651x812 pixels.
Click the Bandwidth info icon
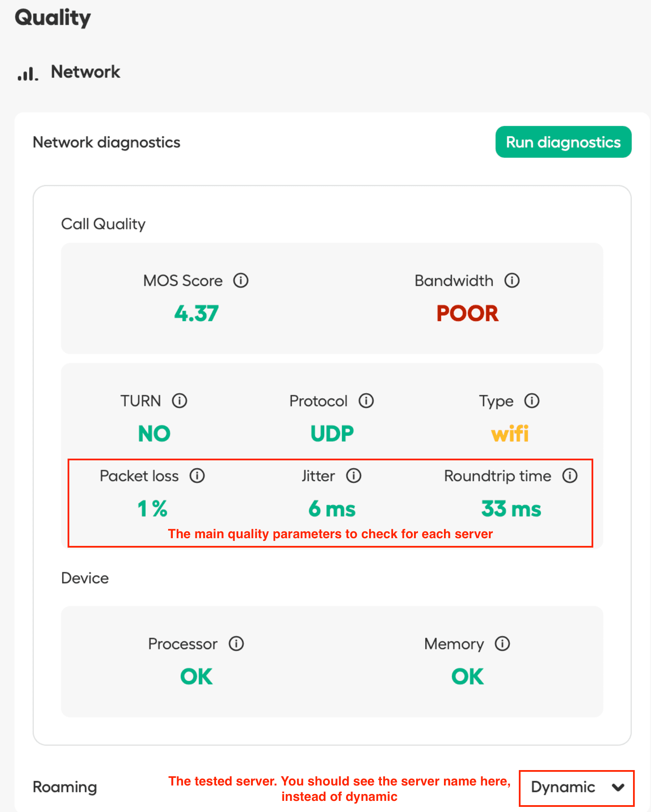pyautogui.click(x=512, y=281)
